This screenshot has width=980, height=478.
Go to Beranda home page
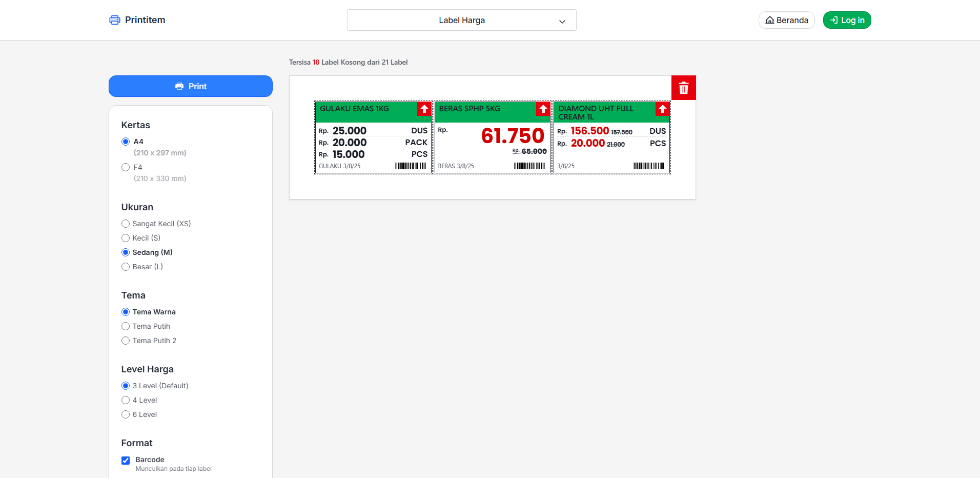pos(786,20)
